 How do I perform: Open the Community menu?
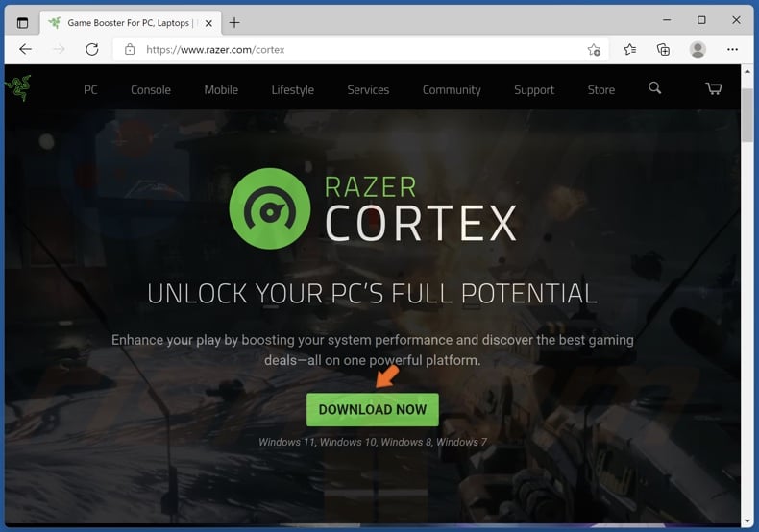click(452, 90)
